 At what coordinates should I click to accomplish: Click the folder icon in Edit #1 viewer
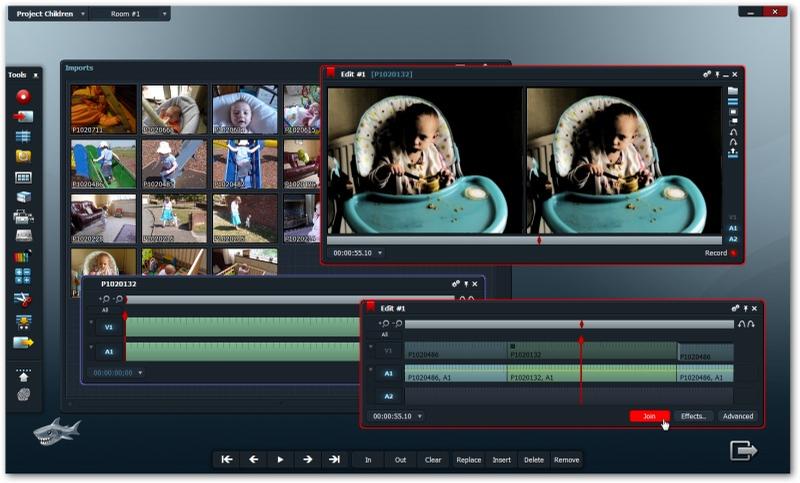pyautogui.click(x=733, y=91)
